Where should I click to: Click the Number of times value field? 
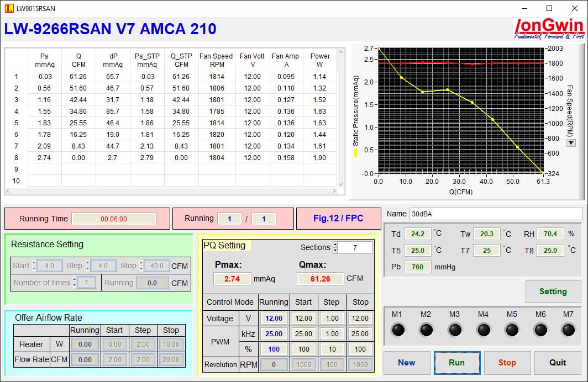[x=87, y=283]
